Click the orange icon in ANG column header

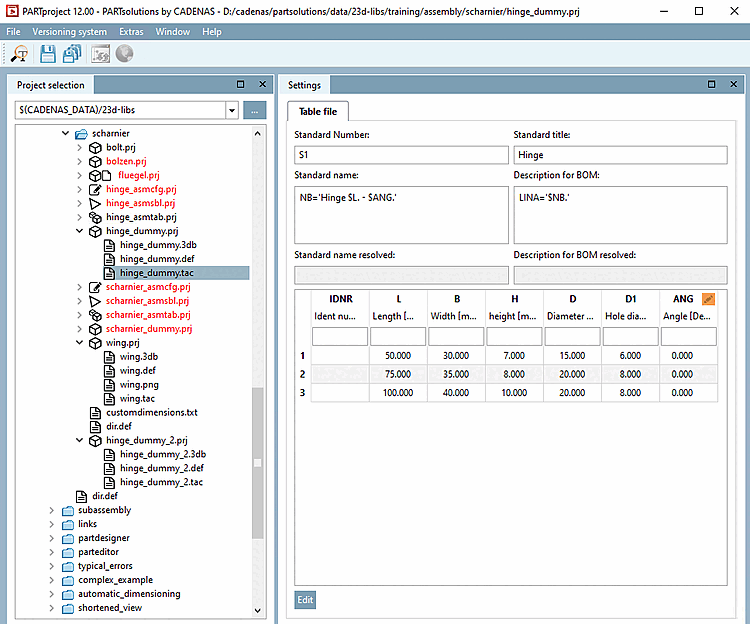(x=708, y=298)
